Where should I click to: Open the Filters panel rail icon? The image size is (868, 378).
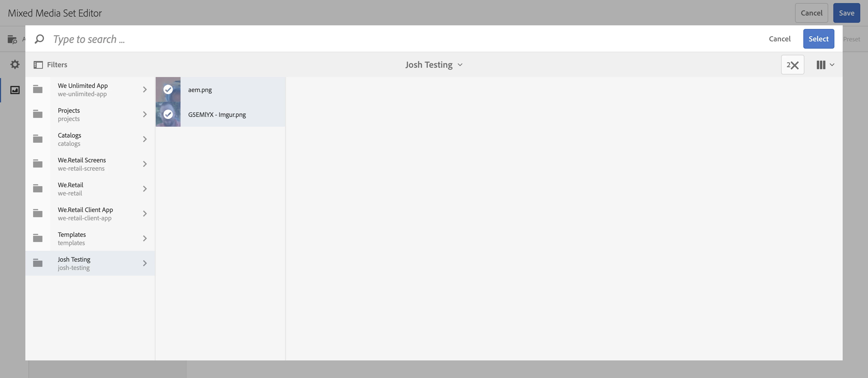tap(38, 65)
